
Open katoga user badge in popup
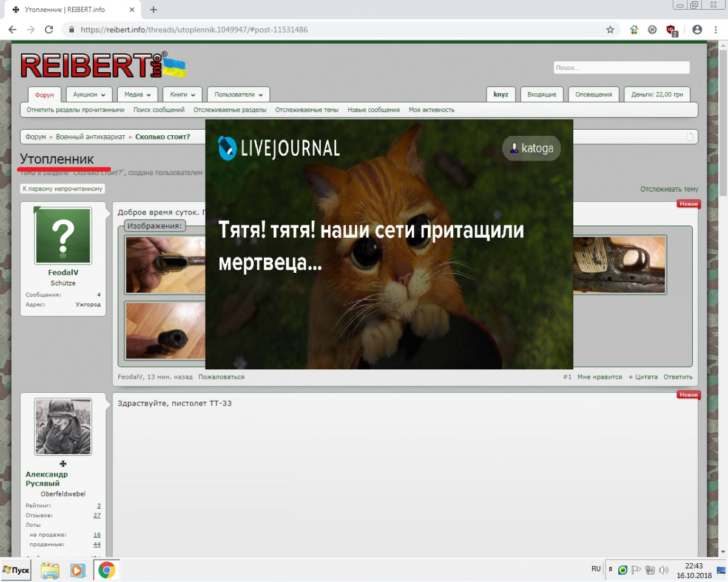pos(531,148)
